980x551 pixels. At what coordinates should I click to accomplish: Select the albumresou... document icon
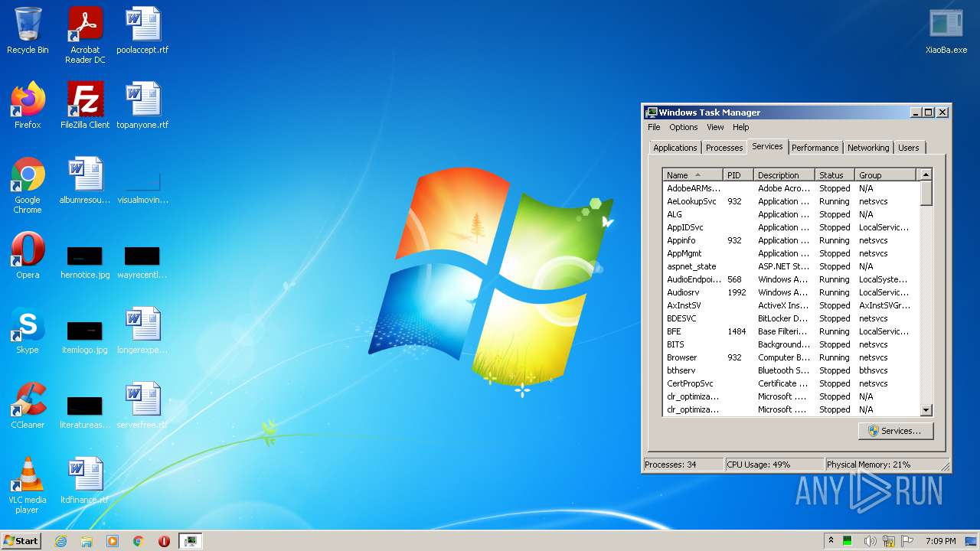[x=85, y=181]
